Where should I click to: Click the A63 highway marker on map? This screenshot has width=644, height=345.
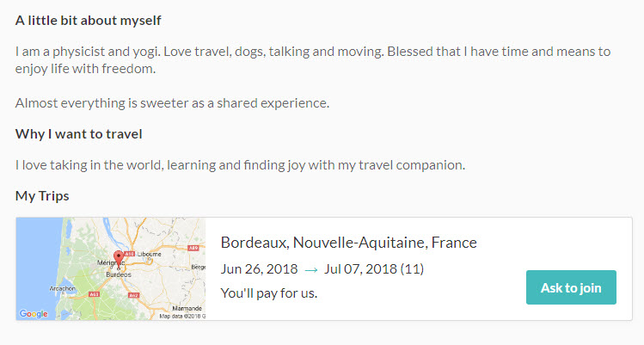pyautogui.click(x=95, y=294)
